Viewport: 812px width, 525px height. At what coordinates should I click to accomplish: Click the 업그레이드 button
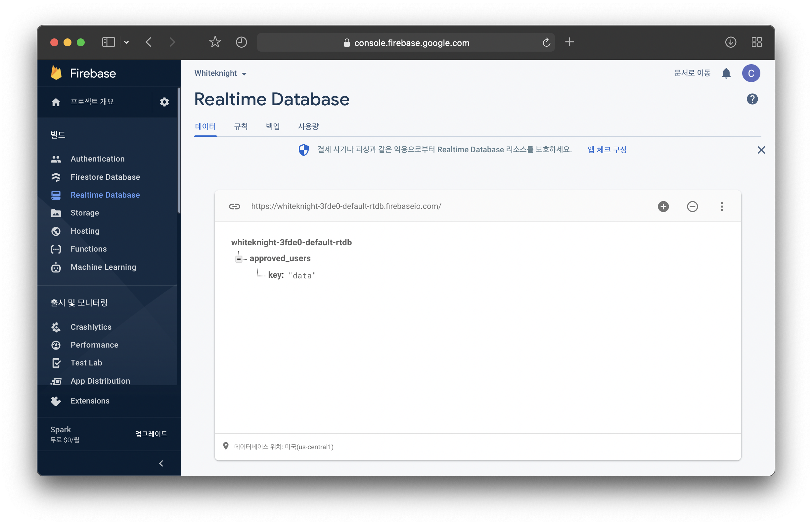(x=151, y=434)
